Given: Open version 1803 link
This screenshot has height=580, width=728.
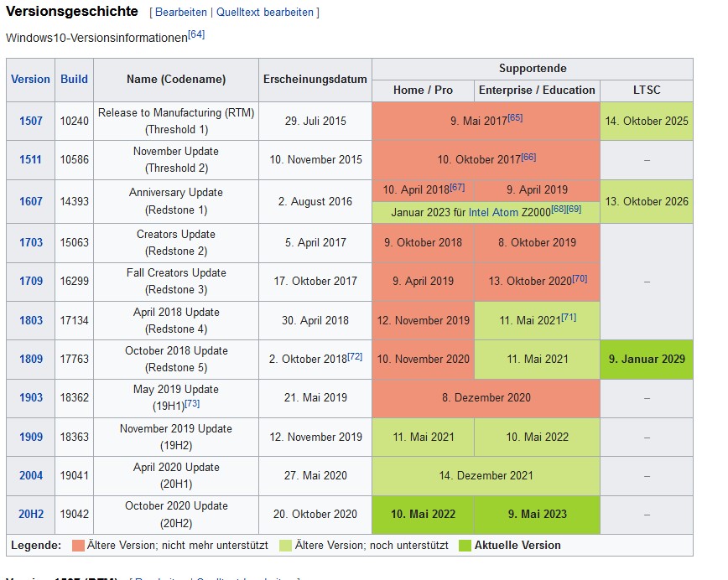Looking at the screenshot, I should tap(31, 321).
